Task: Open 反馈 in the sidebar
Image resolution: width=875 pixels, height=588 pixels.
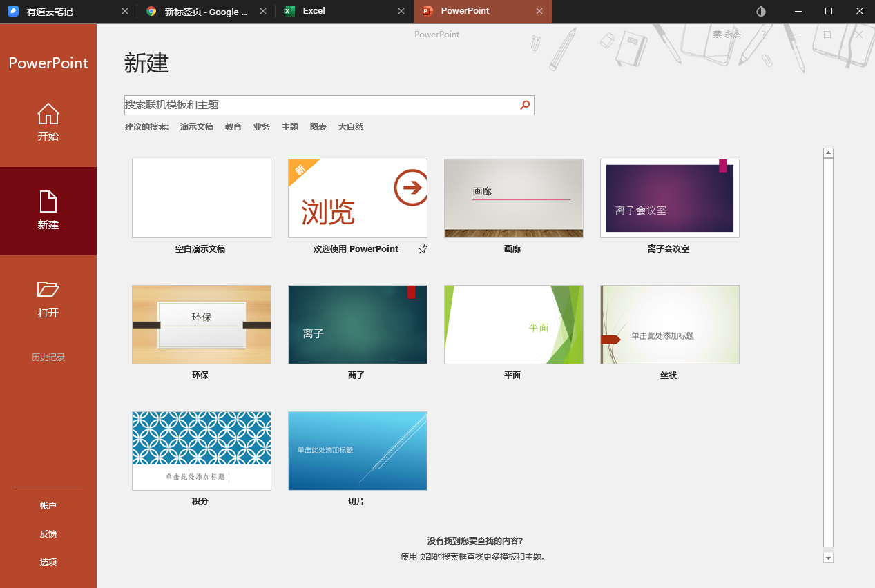Action: (x=48, y=534)
